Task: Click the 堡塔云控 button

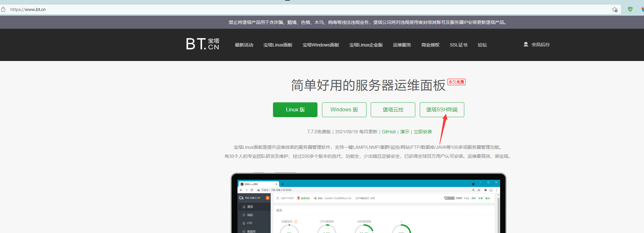Action: pyautogui.click(x=393, y=110)
